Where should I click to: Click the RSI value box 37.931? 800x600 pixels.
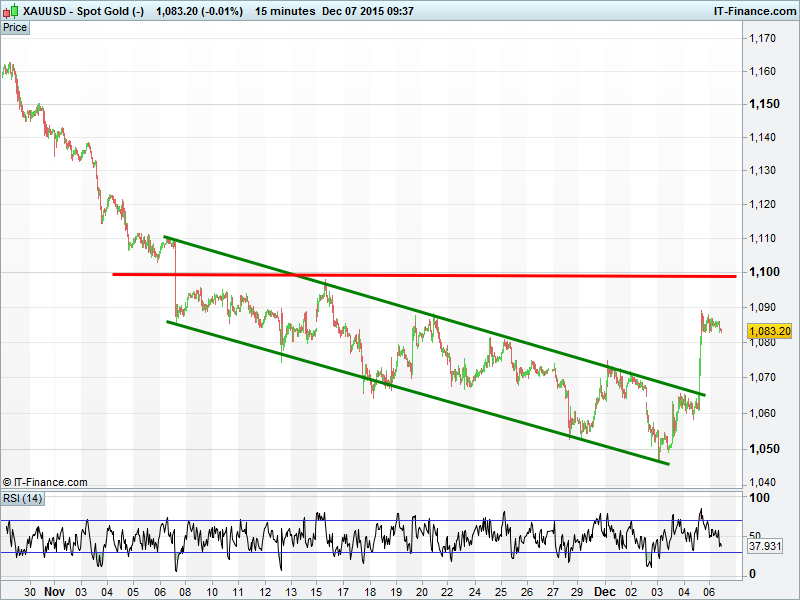(x=764, y=547)
